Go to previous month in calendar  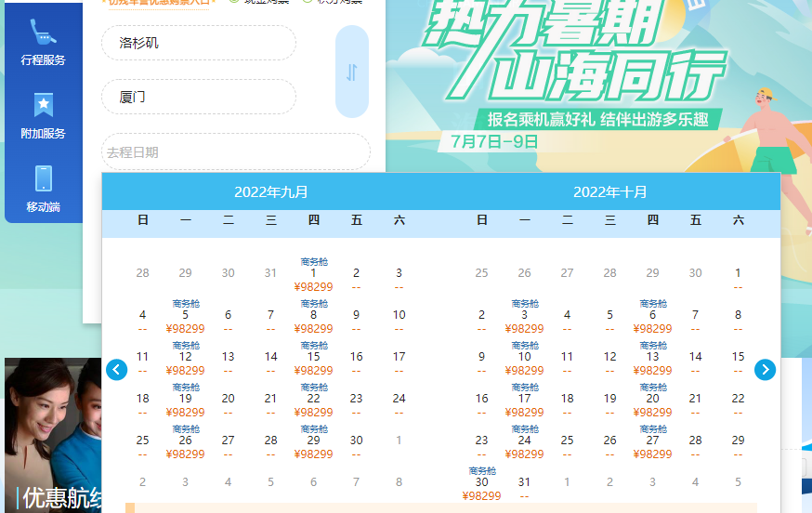[116, 370]
